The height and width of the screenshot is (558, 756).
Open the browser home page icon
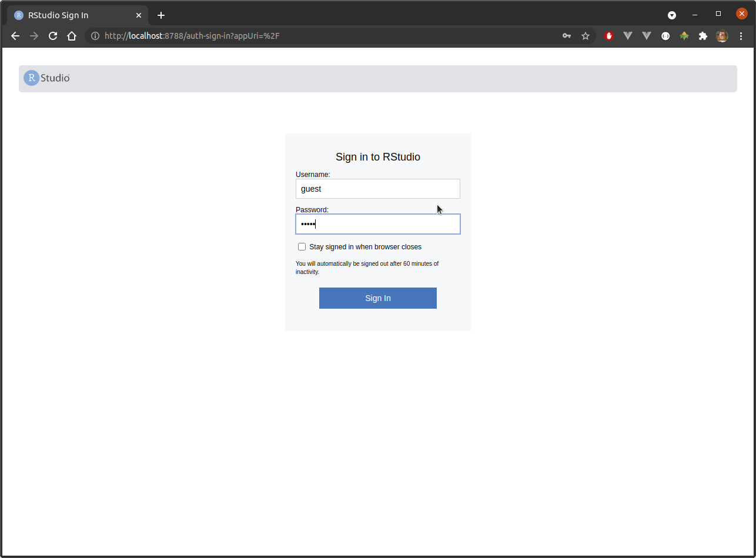pyautogui.click(x=72, y=36)
